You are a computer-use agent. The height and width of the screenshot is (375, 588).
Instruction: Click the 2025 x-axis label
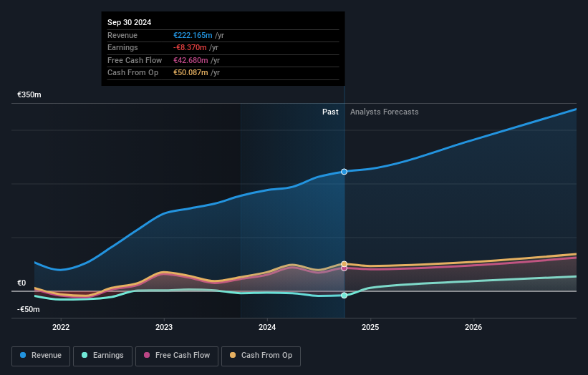pyautogui.click(x=370, y=327)
